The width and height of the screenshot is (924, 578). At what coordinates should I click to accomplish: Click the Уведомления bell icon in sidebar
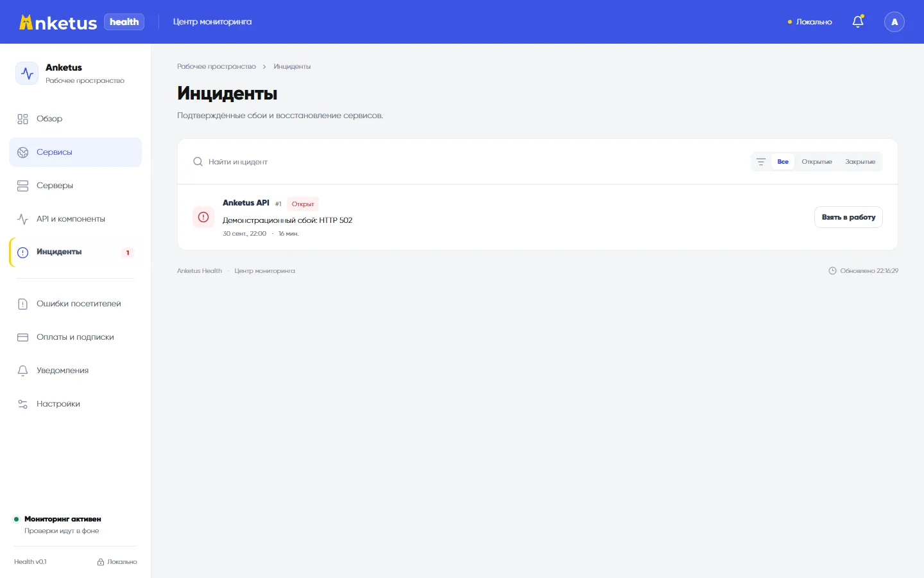[x=23, y=371]
